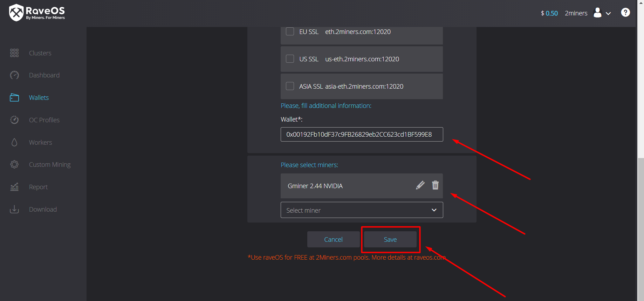Expand the account menu chevron

pyautogui.click(x=608, y=14)
